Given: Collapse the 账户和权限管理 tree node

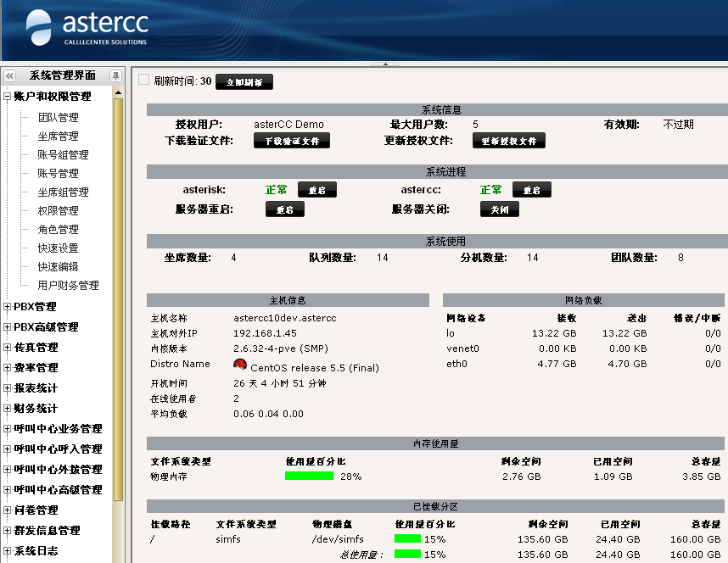Looking at the screenshot, I should pyautogui.click(x=8, y=97).
